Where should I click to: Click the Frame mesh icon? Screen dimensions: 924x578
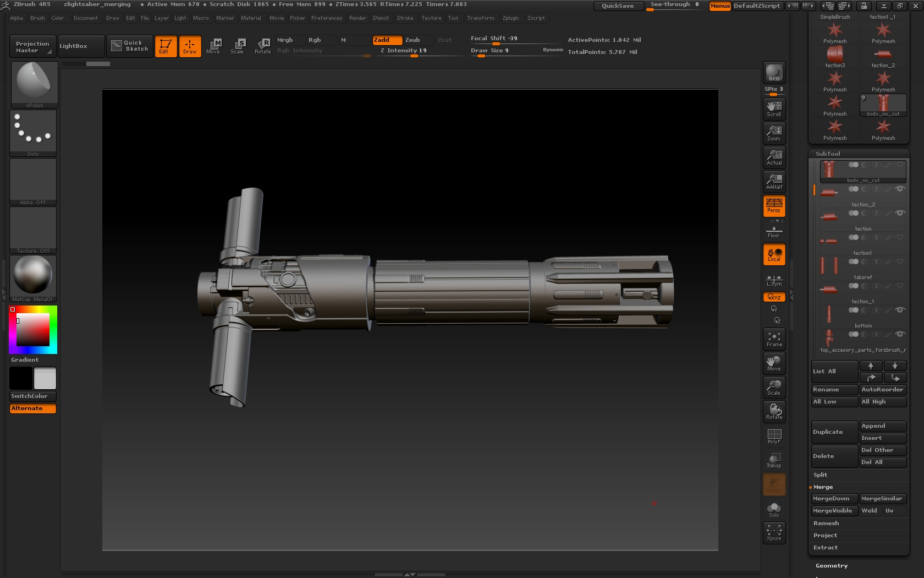[774, 339]
